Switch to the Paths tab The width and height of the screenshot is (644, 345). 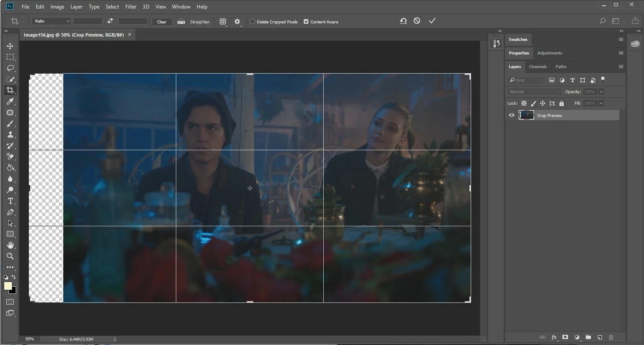(x=561, y=67)
